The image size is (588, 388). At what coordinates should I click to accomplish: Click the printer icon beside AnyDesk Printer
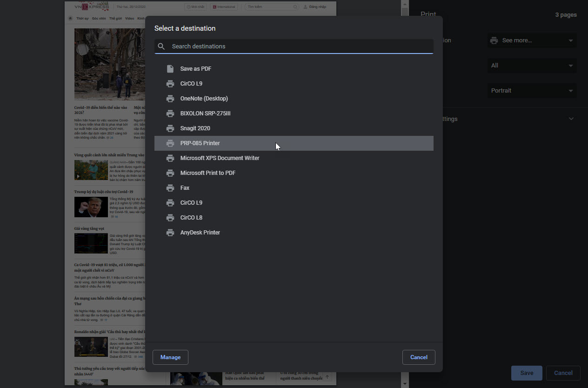(x=170, y=233)
